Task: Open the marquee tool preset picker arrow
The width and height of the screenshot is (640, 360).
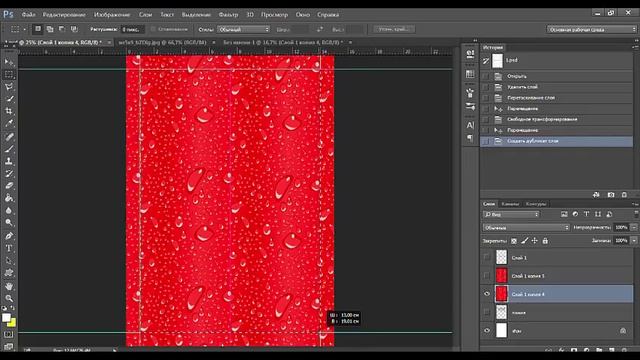Action: pos(24,29)
